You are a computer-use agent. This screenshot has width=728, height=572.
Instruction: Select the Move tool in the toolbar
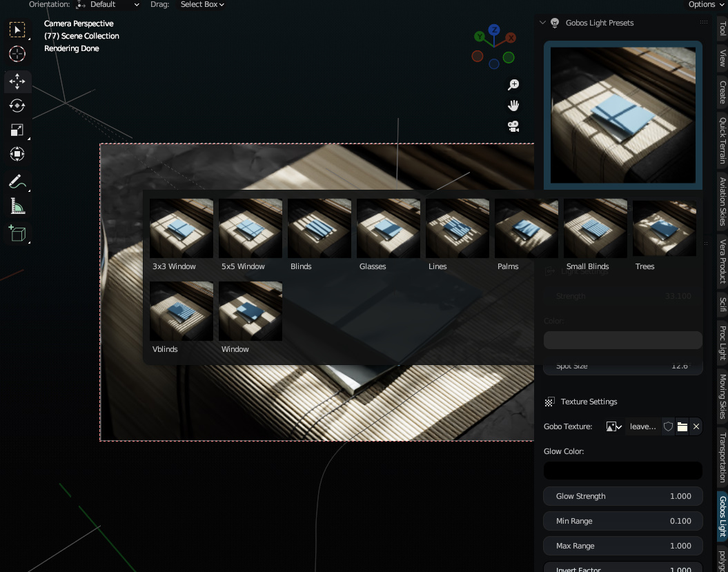pyautogui.click(x=17, y=81)
